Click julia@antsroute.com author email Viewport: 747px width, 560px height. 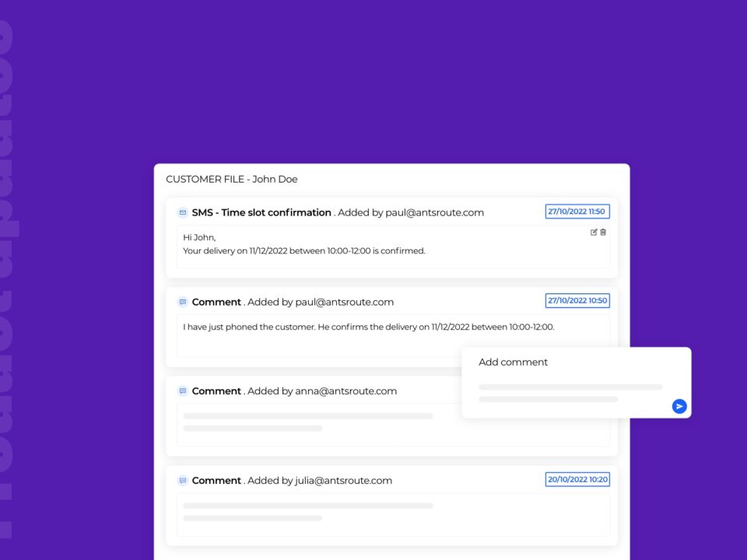point(343,481)
